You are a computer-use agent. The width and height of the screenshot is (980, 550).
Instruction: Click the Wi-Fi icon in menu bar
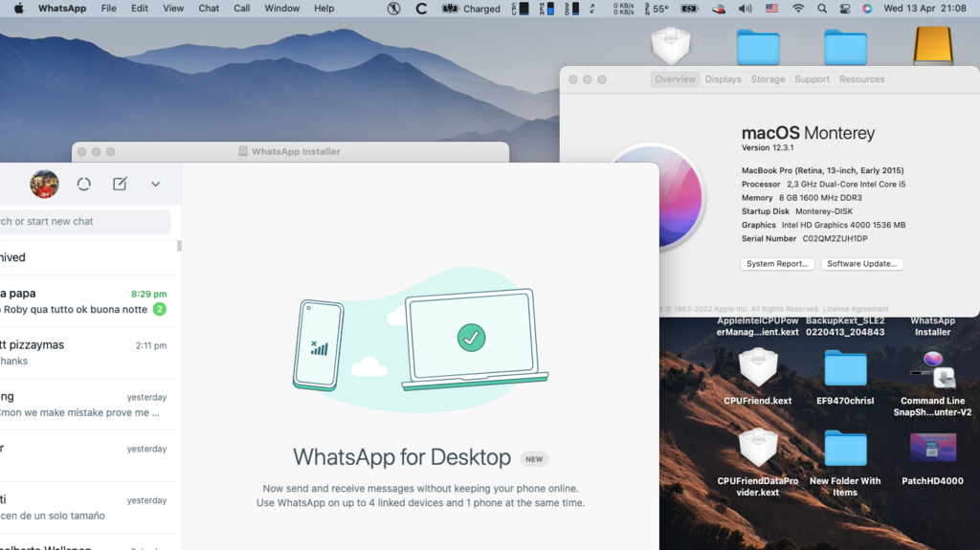[798, 9]
